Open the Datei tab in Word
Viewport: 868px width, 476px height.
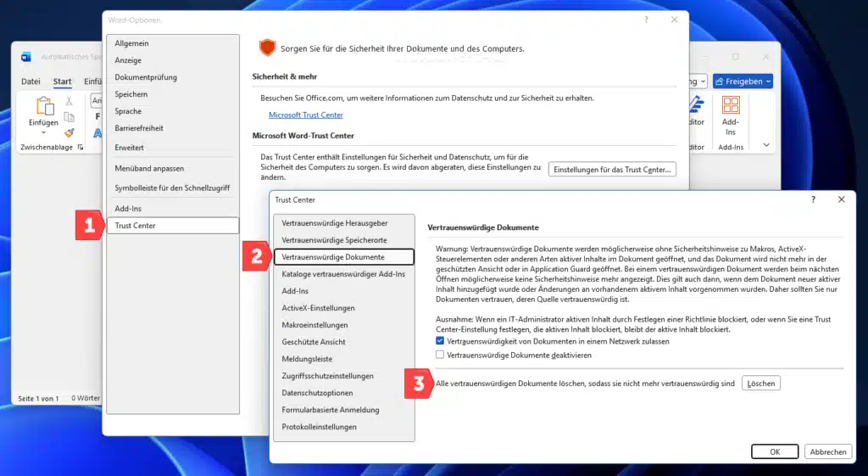(31, 81)
